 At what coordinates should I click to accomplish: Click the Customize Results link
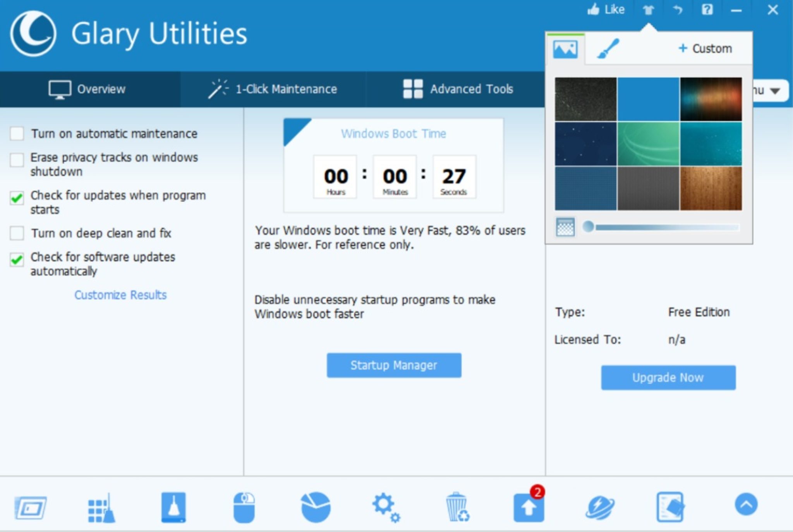point(120,295)
